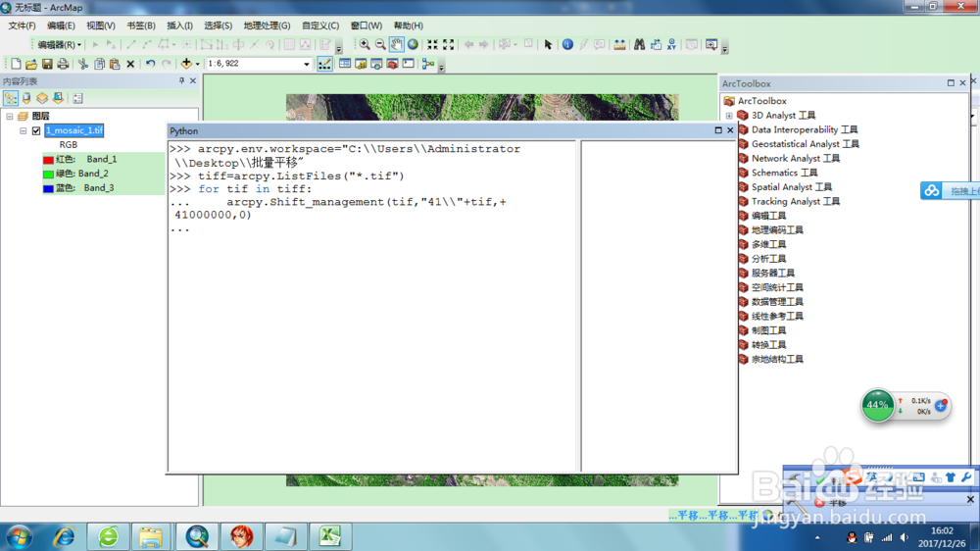Open the Find Route tool
The image size is (980, 551).
tap(656, 44)
